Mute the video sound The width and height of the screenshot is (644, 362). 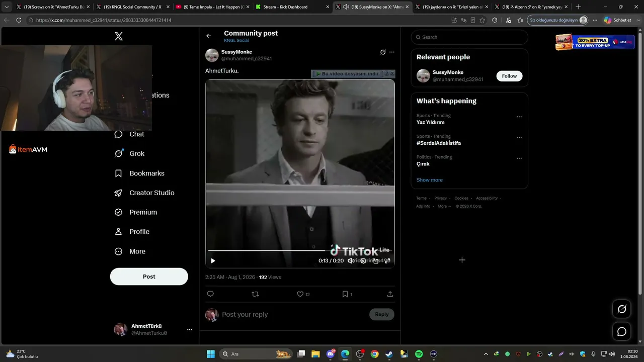tap(351, 260)
